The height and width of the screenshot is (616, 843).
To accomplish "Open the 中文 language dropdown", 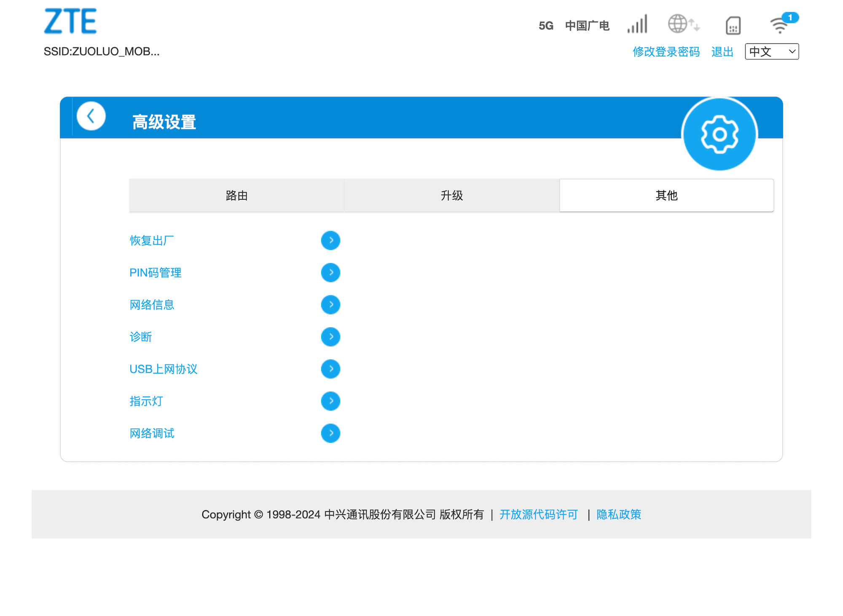I will [x=771, y=51].
